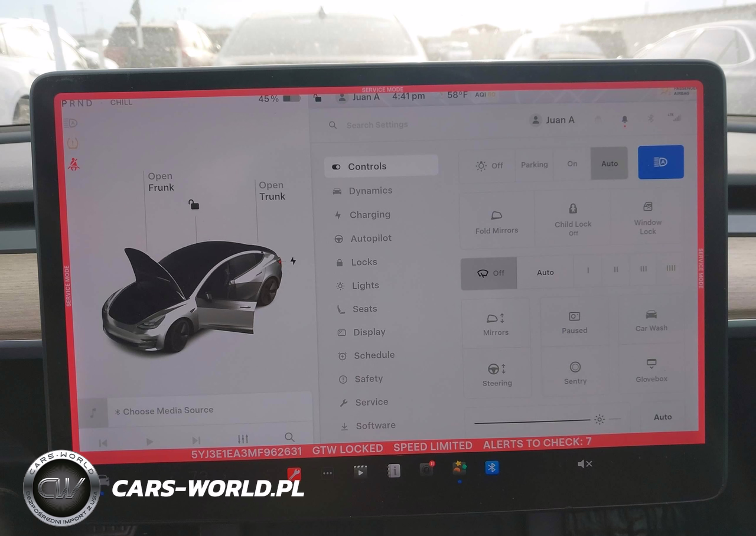This screenshot has height=536, width=756.
Task: Set wipers to Auto
Action: (x=545, y=273)
